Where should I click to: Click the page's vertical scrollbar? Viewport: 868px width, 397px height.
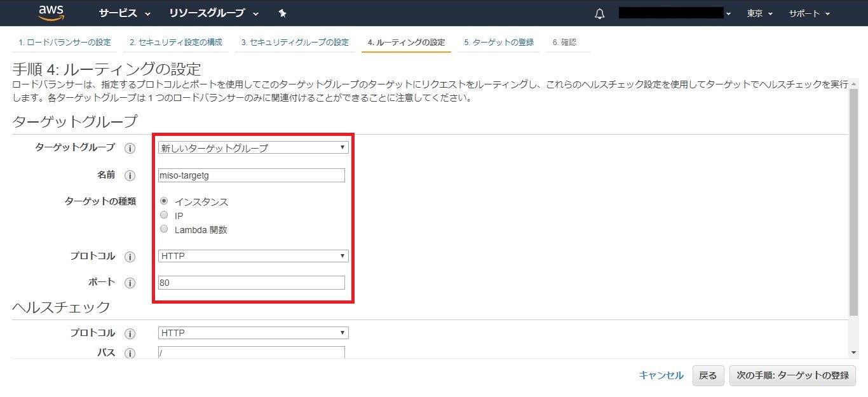(x=853, y=203)
